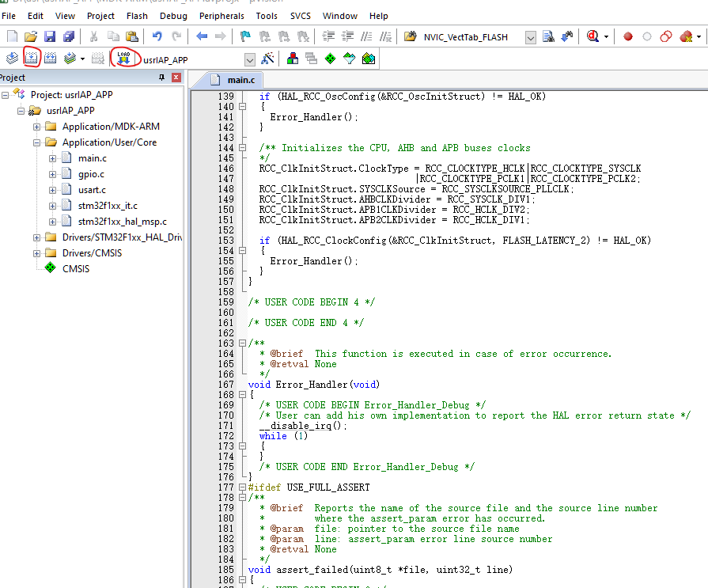Undo the last edit
The image size is (708, 588).
(157, 36)
